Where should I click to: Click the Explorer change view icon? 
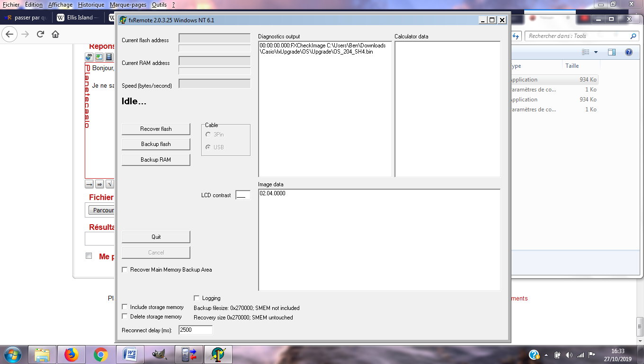[586, 52]
